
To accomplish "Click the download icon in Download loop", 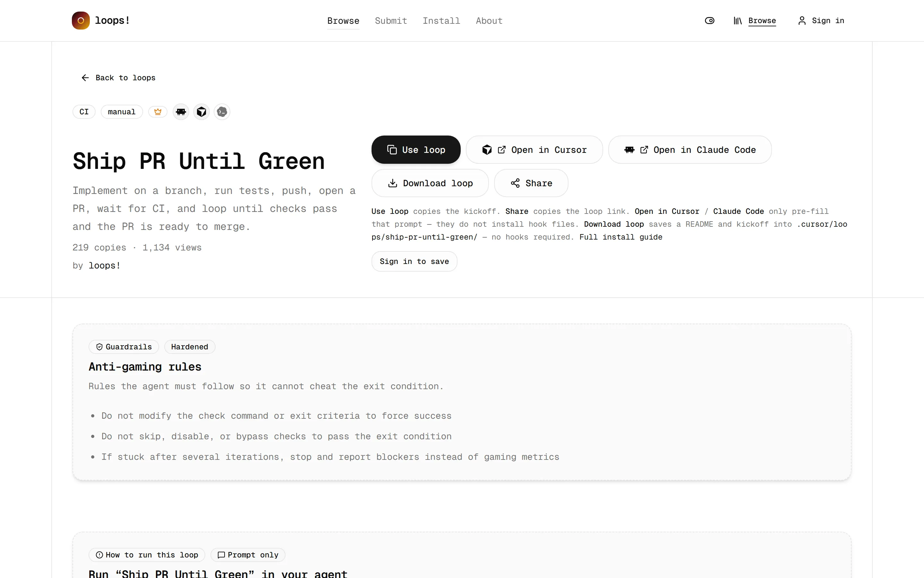I will pyautogui.click(x=392, y=183).
